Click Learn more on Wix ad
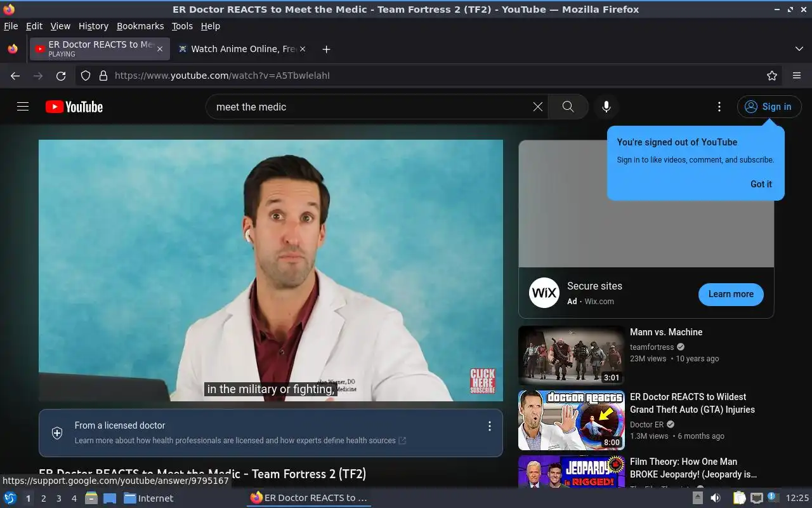Image resolution: width=812 pixels, height=508 pixels. coord(731,294)
